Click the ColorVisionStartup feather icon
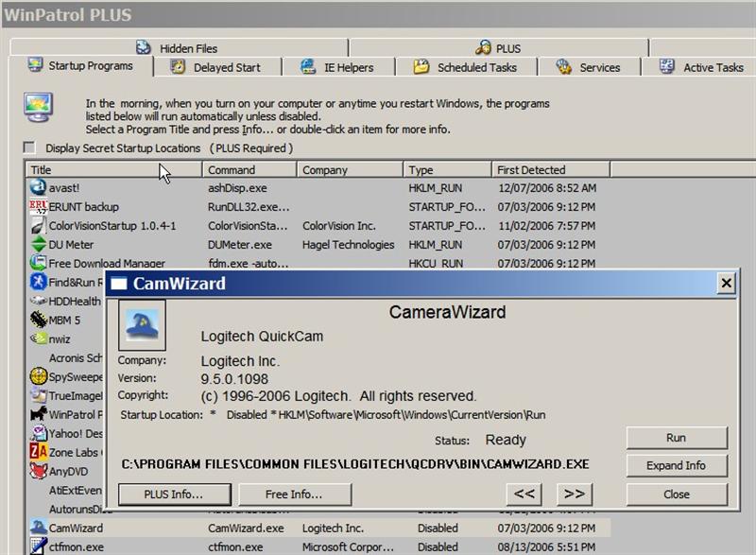 (x=38, y=225)
